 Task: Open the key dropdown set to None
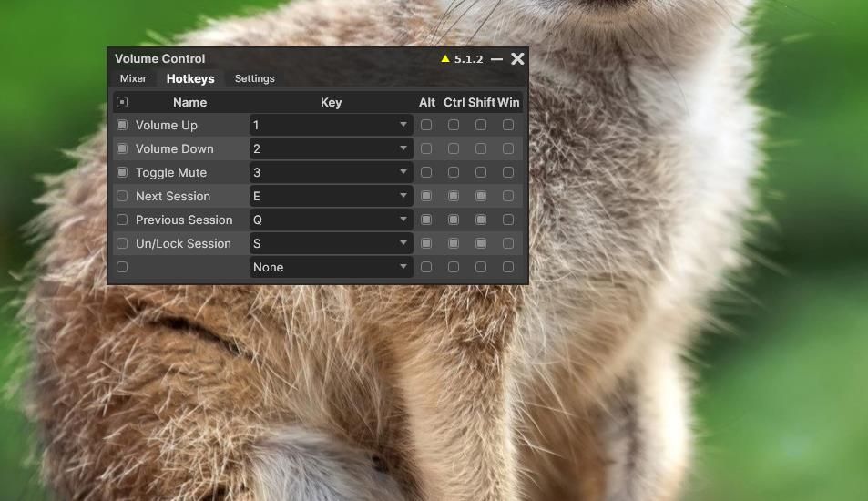(403, 267)
